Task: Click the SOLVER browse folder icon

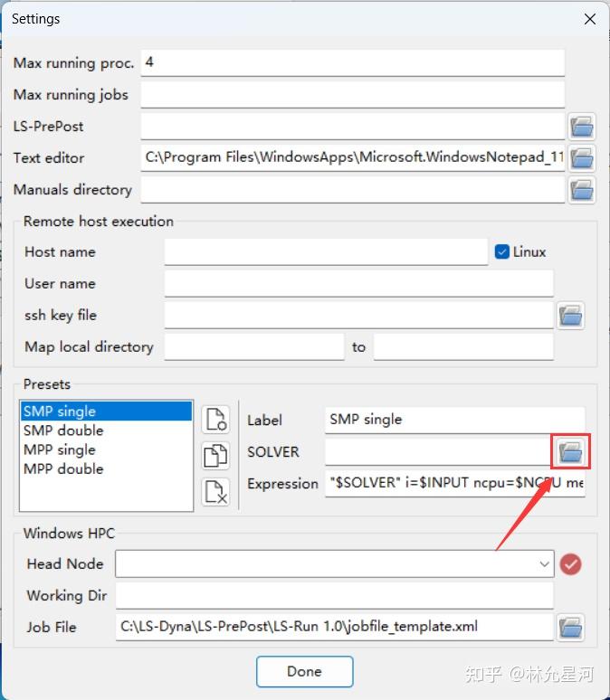Action: pos(570,452)
